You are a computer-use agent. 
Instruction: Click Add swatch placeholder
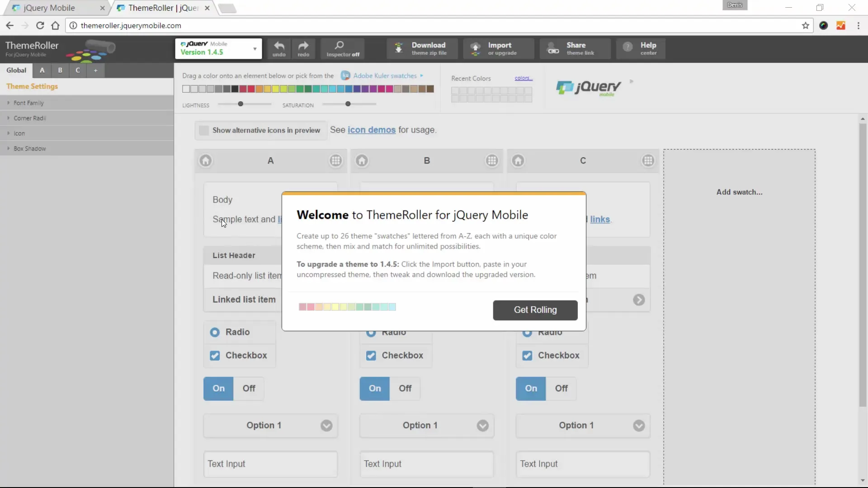pyautogui.click(x=739, y=192)
